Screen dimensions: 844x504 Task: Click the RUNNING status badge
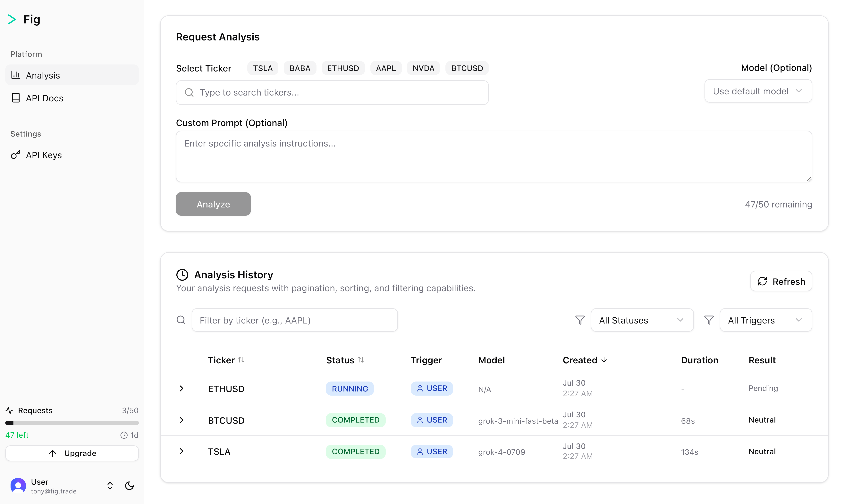[350, 389]
